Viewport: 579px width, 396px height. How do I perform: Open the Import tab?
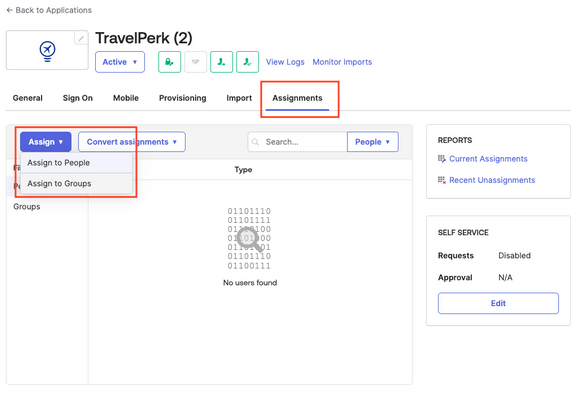coord(239,98)
